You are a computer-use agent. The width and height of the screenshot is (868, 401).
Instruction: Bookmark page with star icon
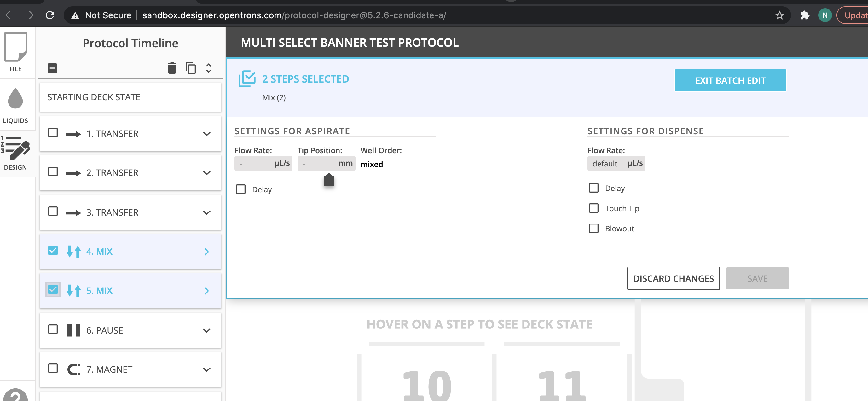pos(779,15)
